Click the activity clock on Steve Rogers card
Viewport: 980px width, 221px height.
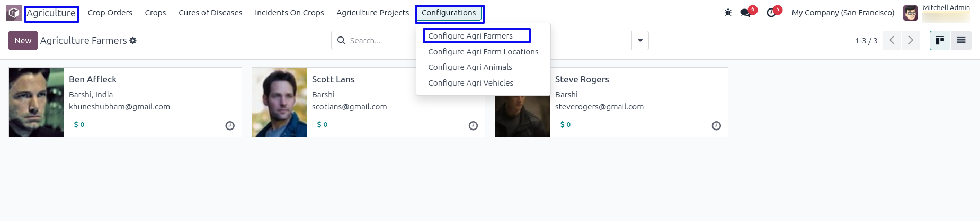coord(716,126)
